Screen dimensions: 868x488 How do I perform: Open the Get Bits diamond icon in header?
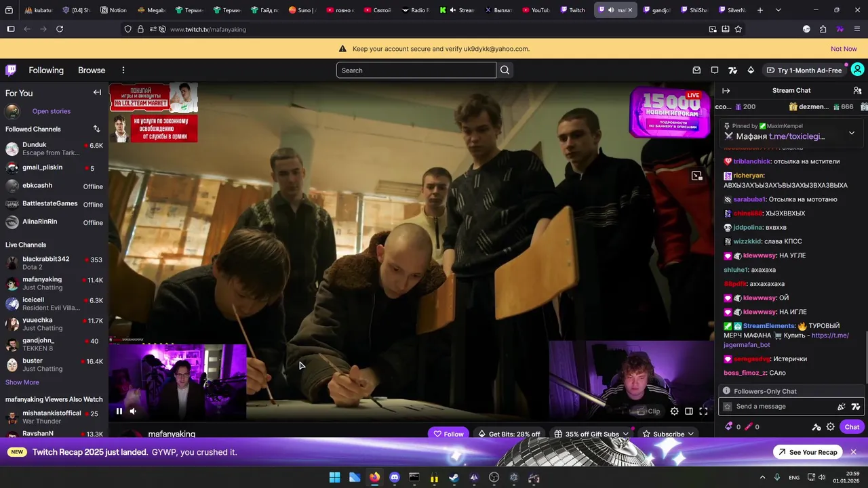(x=751, y=70)
